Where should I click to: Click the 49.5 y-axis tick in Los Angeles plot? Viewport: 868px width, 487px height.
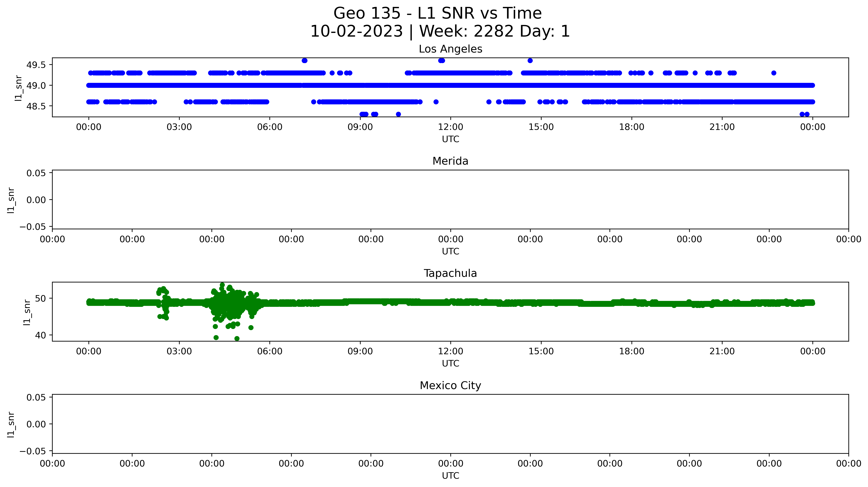pos(36,65)
